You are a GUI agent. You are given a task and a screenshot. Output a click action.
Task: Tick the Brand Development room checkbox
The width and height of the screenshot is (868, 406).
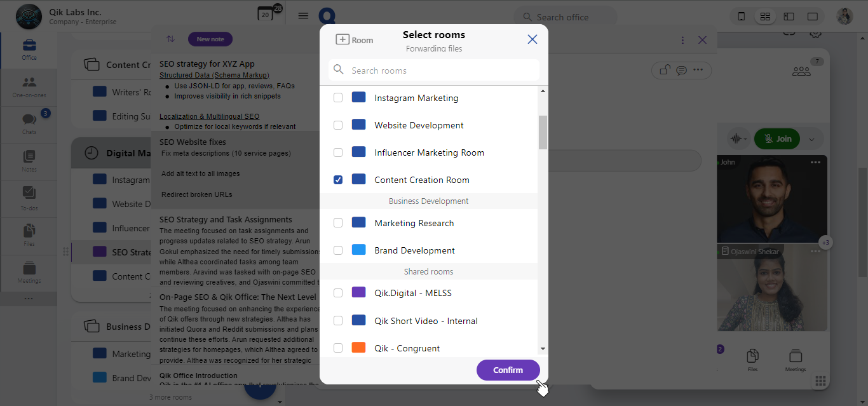[x=338, y=250]
